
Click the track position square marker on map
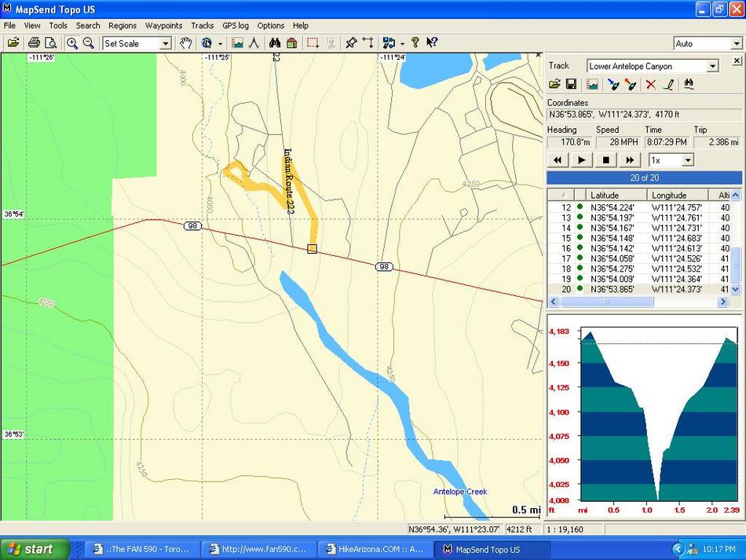click(x=312, y=249)
